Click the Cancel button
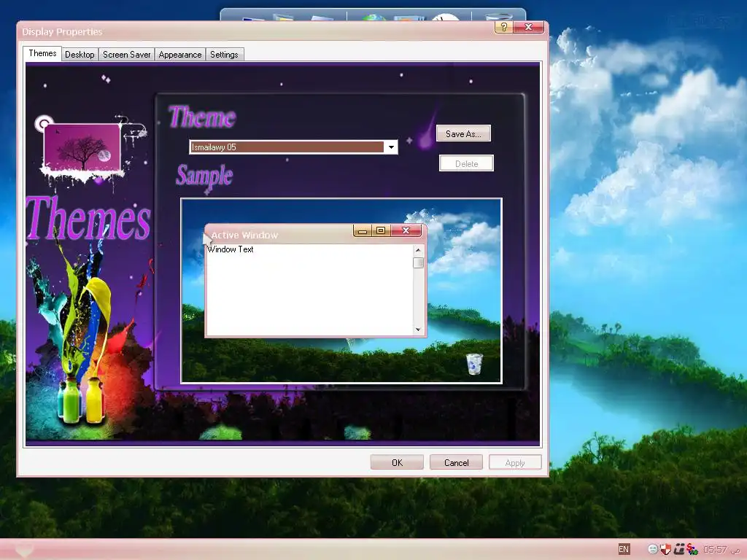 click(x=456, y=462)
